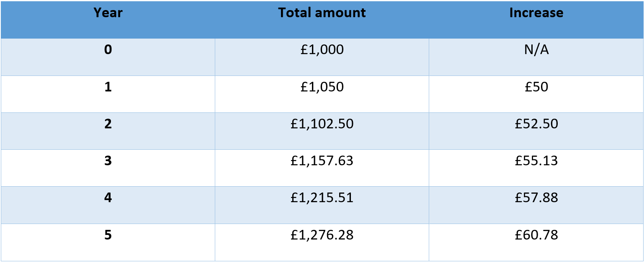Select the Year 2 cell

(x=108, y=131)
